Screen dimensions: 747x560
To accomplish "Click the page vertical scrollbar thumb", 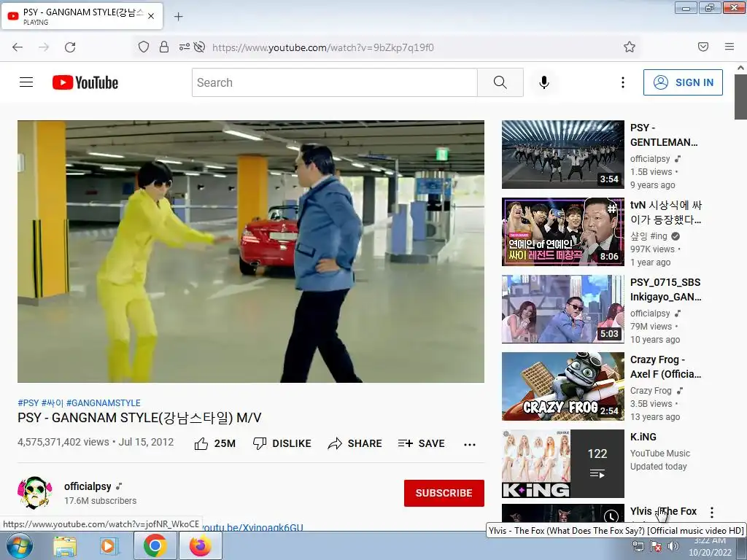I will tap(740, 98).
